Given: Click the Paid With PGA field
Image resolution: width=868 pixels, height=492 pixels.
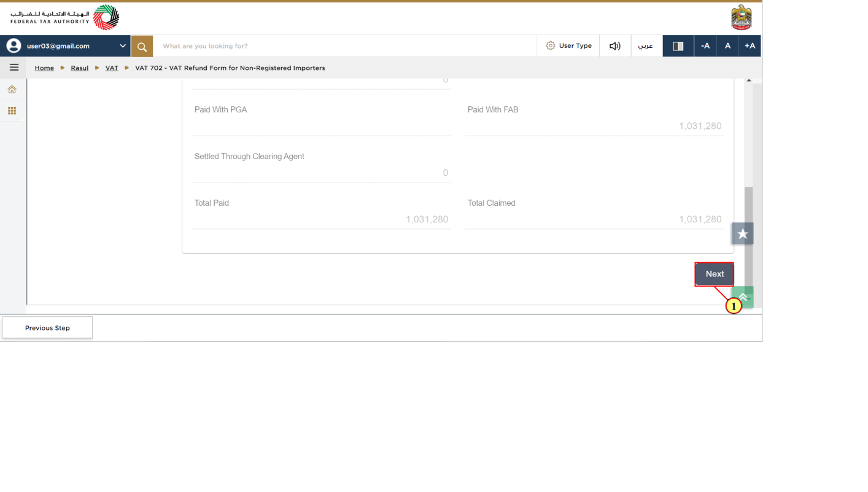Looking at the screenshot, I should pos(321,126).
